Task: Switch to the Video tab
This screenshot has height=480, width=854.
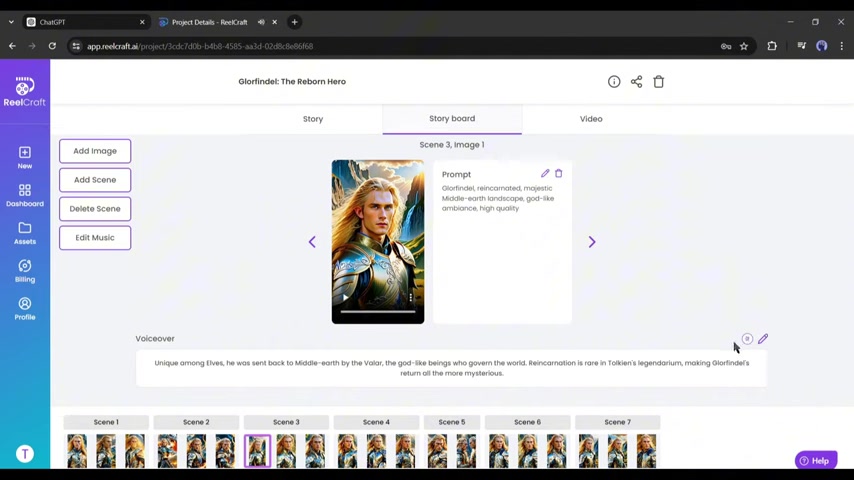Action: pyautogui.click(x=591, y=119)
